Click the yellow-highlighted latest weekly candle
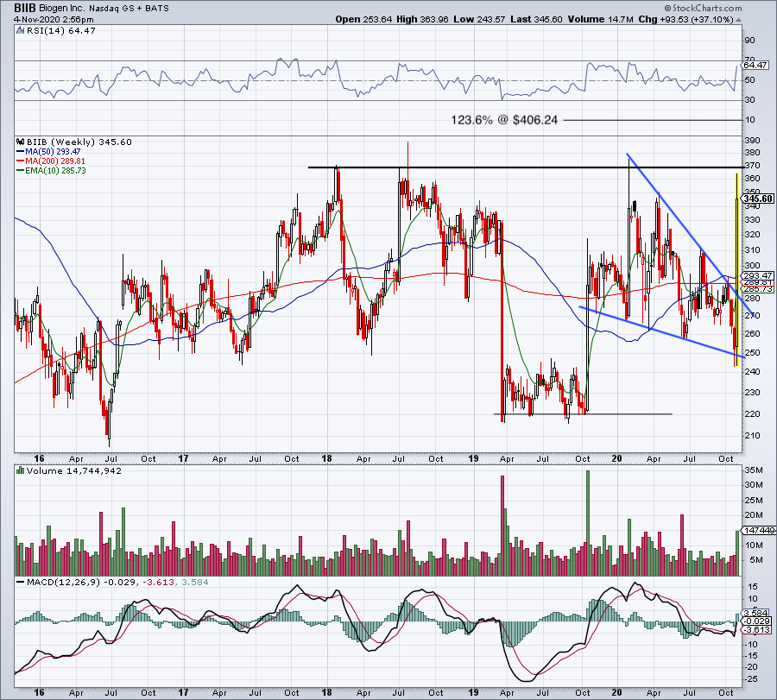This screenshot has width=777, height=700. [737, 270]
